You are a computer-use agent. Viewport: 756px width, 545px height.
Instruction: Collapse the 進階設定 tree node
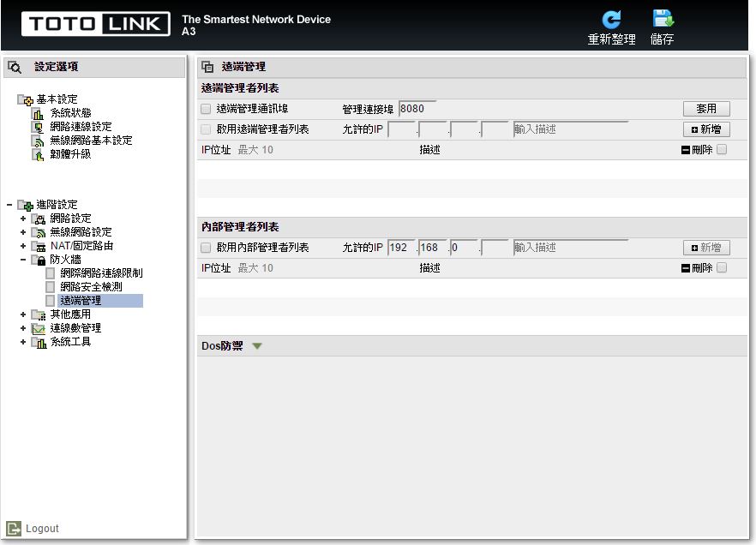click(9, 205)
